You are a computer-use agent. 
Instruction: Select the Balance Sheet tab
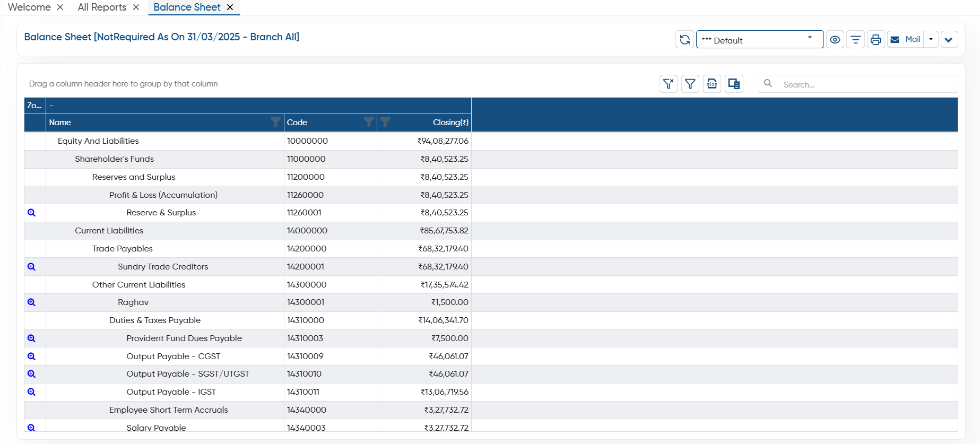point(187,7)
